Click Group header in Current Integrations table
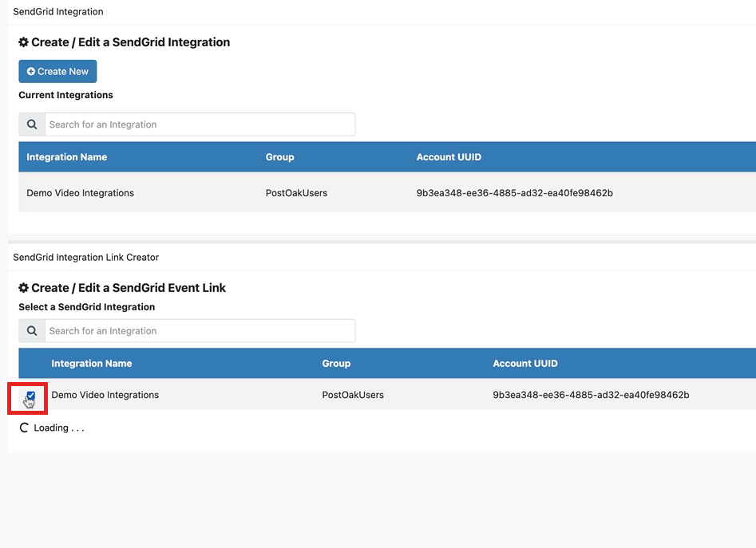This screenshot has height=548, width=756. click(279, 157)
